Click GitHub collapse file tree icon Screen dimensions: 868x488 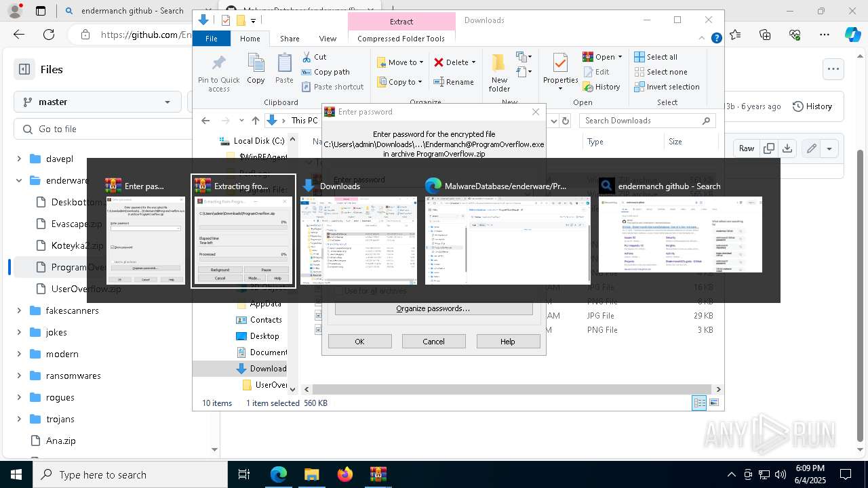24,69
